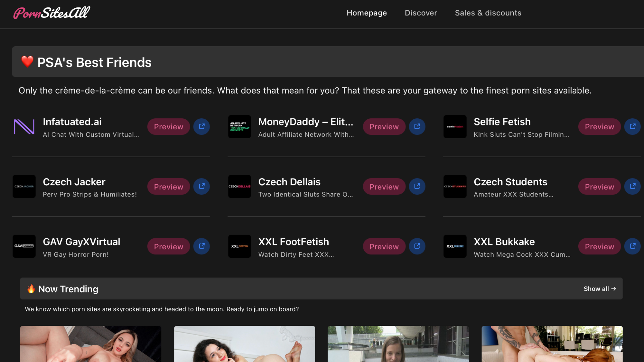Click the Czech Students logo tile
The width and height of the screenshot is (644, 362).
point(455,186)
